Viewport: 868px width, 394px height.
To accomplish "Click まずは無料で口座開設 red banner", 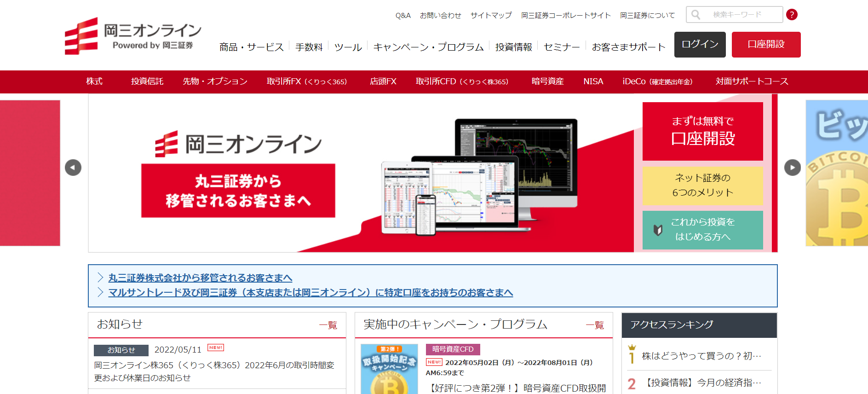I will point(703,131).
